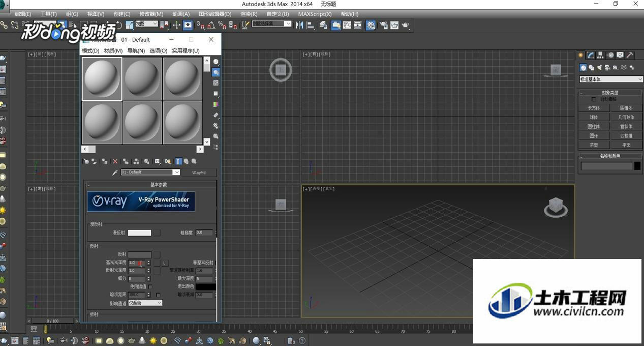Select the Lights category icon
Viewport: 644px width, 346px height.
600,68
